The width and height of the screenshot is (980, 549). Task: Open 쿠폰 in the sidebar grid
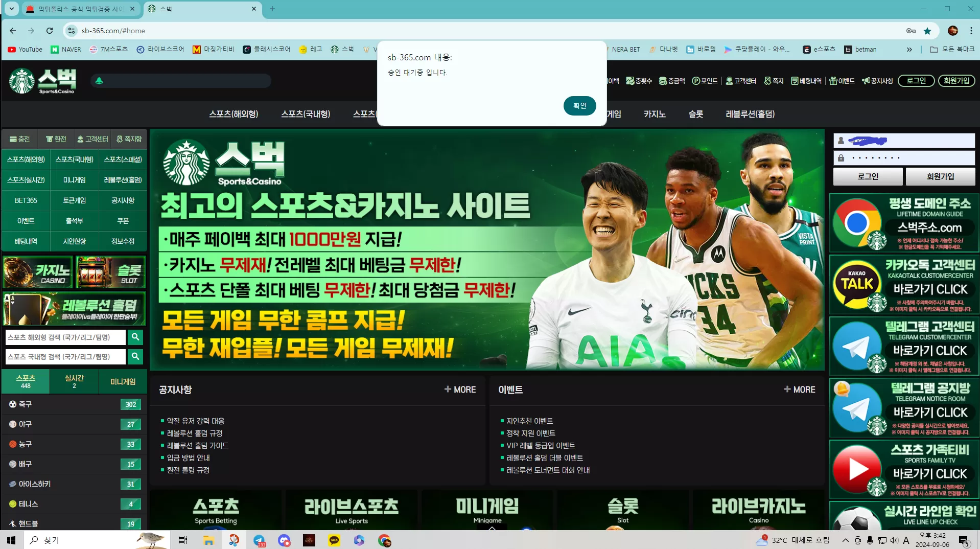(x=123, y=221)
